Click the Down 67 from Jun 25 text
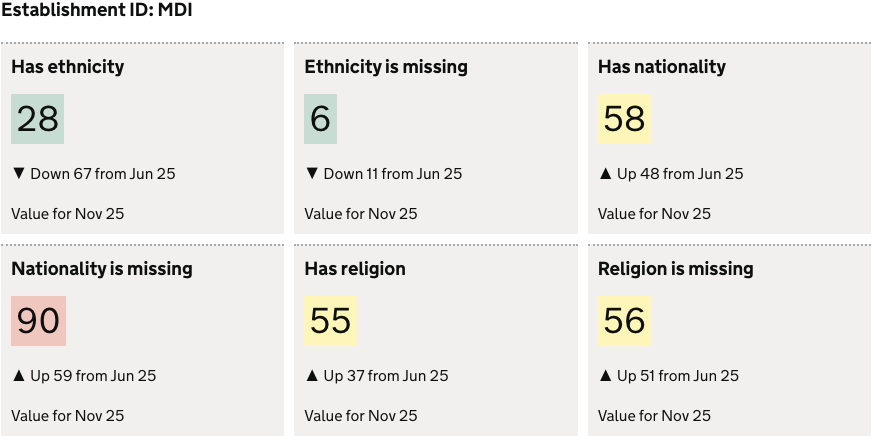874x444 pixels. click(102, 174)
